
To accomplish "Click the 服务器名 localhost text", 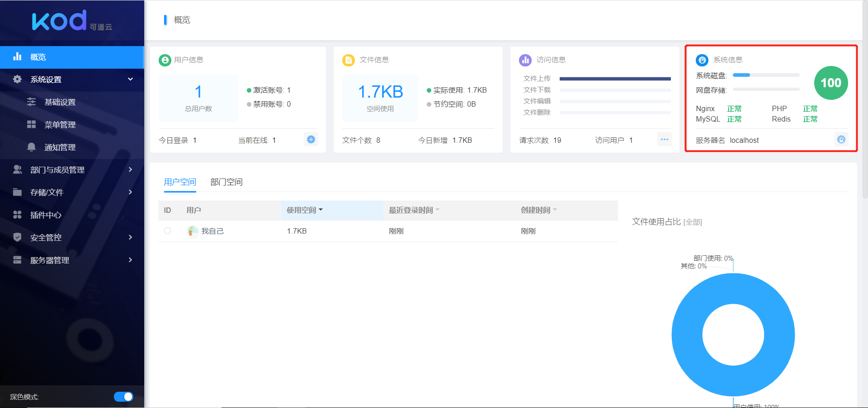I will (727, 141).
